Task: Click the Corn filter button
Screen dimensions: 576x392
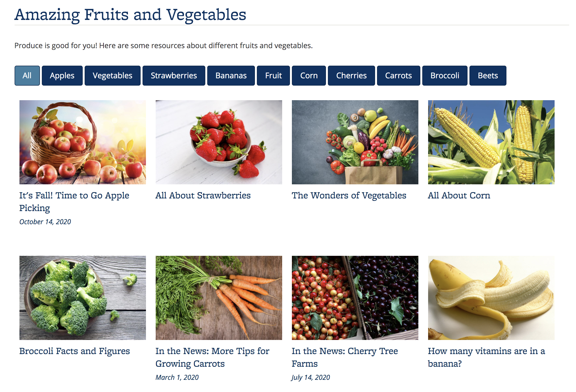Action: 309,75
